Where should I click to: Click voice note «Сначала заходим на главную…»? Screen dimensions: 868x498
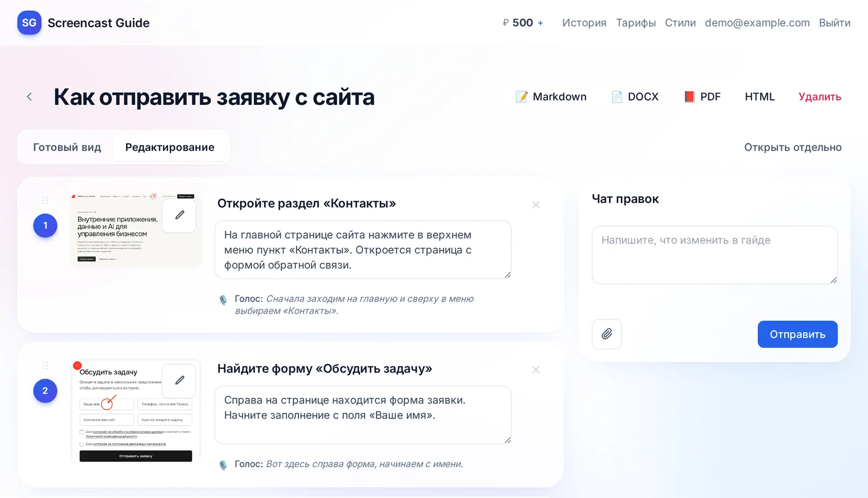coord(354,305)
